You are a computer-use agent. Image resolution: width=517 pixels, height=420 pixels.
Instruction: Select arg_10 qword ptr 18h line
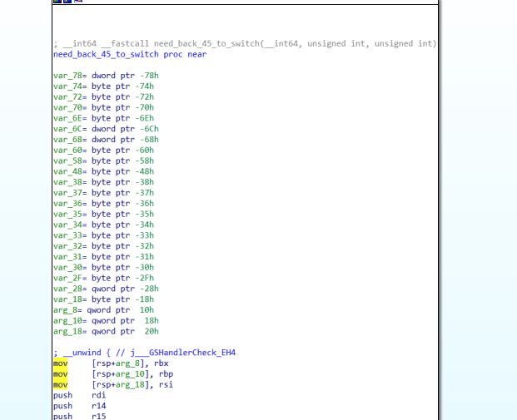[106, 321]
